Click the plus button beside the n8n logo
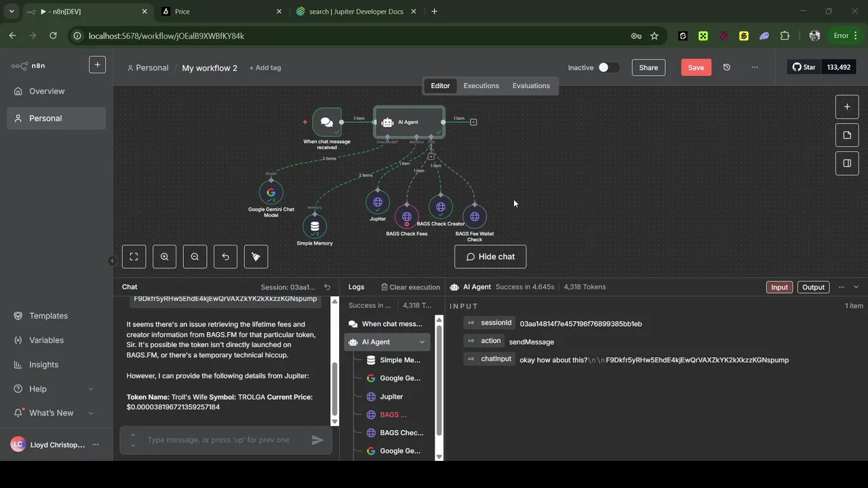 tap(97, 65)
